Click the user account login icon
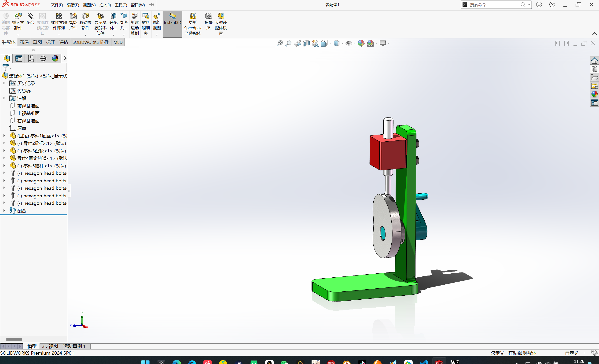The height and width of the screenshot is (364, 599). 539,5
